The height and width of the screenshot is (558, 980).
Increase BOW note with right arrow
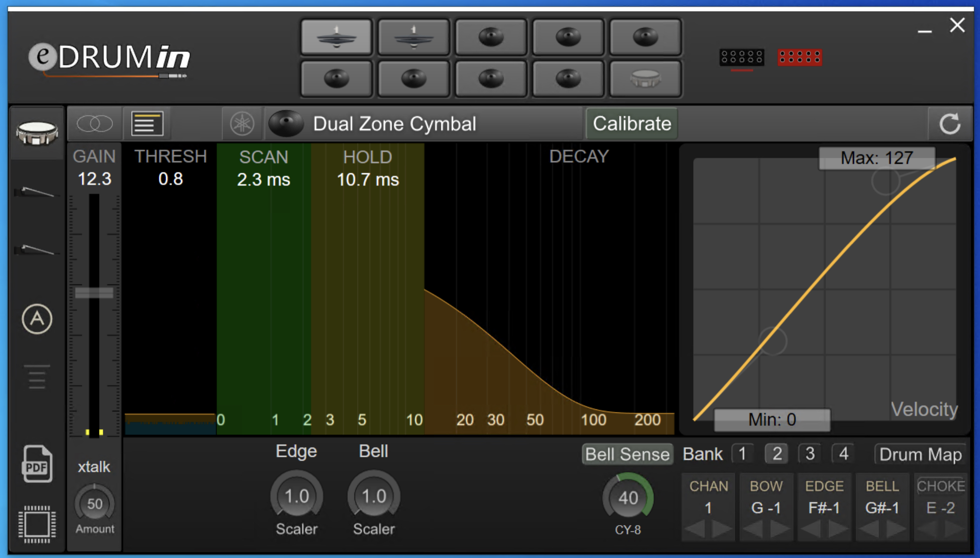[x=779, y=529]
